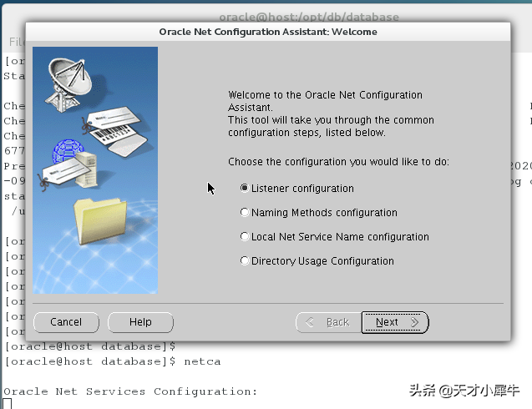Proceed with the Next button
This screenshot has width=532, height=409.
395,322
